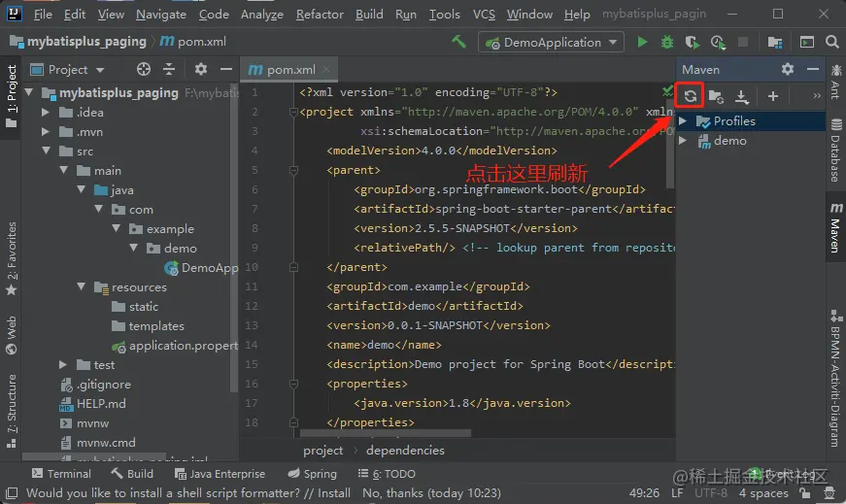846x504 pixels.
Task: Toggle BPMN-Activiti-Diagram side tab
Action: click(x=835, y=378)
